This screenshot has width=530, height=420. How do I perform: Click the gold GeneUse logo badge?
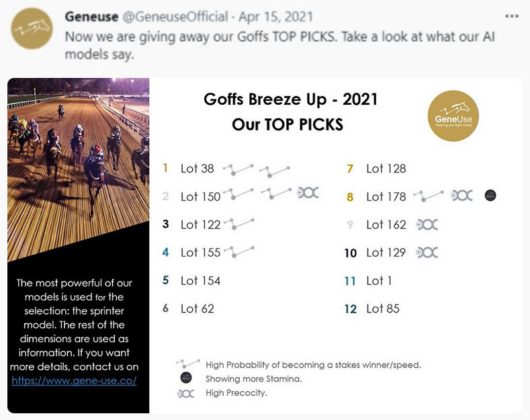tap(453, 116)
